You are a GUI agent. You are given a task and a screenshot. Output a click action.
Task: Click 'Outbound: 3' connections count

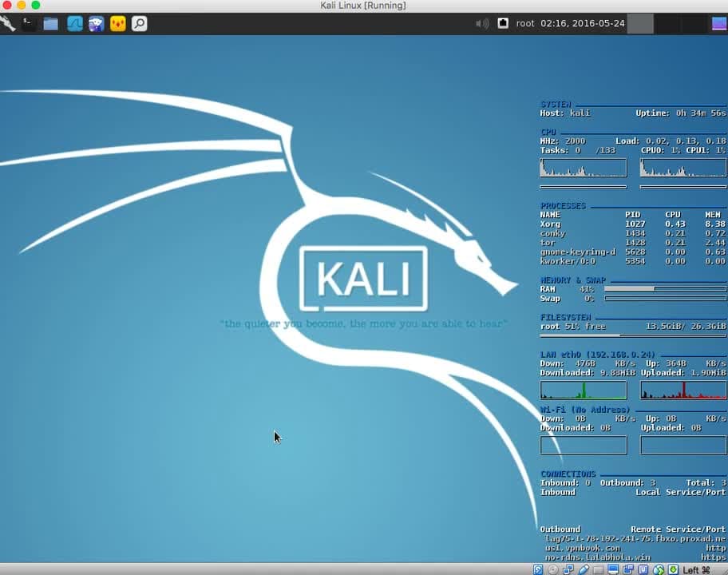click(x=627, y=483)
